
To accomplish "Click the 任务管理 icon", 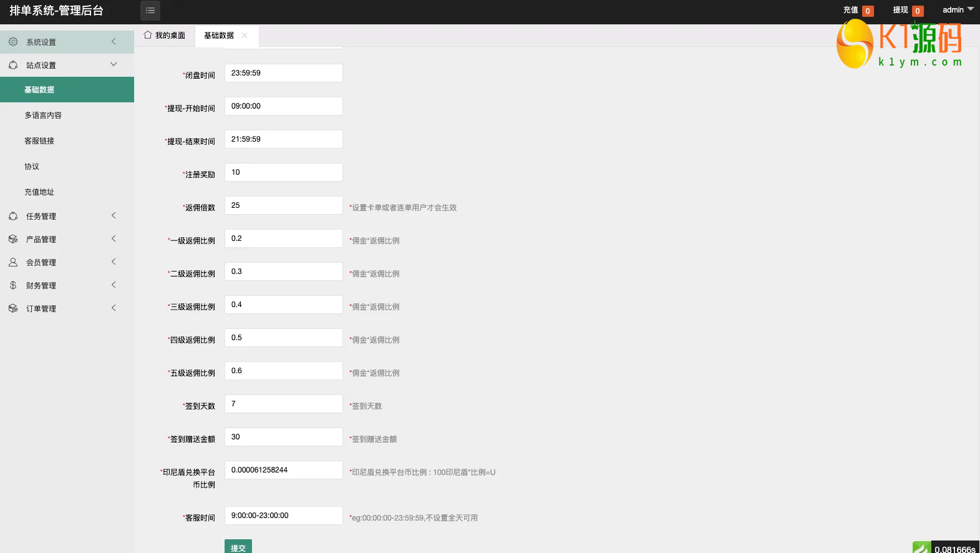I will pos(13,216).
